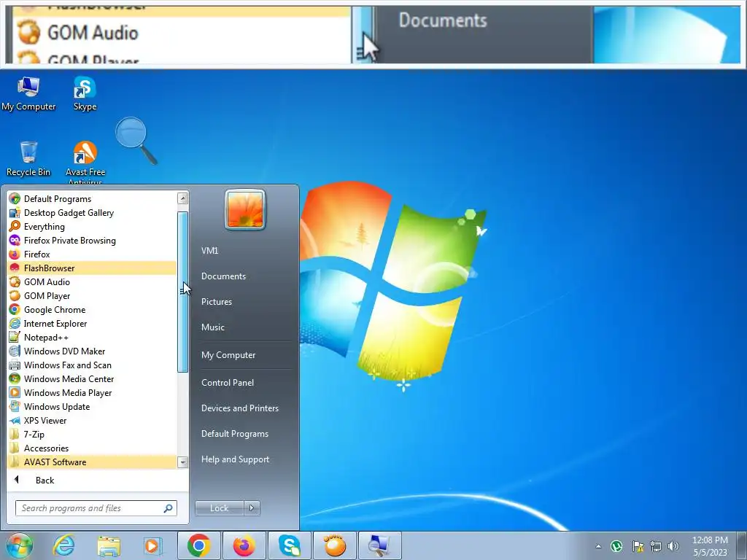Open Google Chrome from the Start menu list
Screen dimensions: 747x560
coord(92,309)
